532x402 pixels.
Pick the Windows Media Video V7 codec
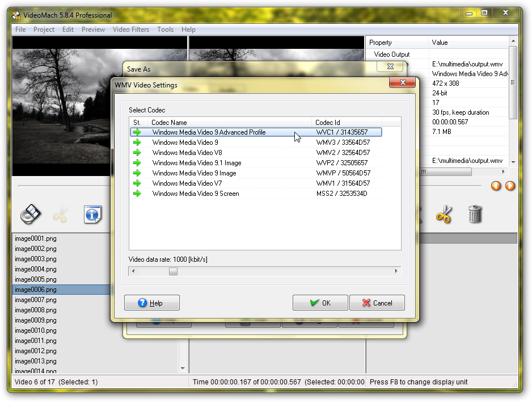[x=187, y=183]
